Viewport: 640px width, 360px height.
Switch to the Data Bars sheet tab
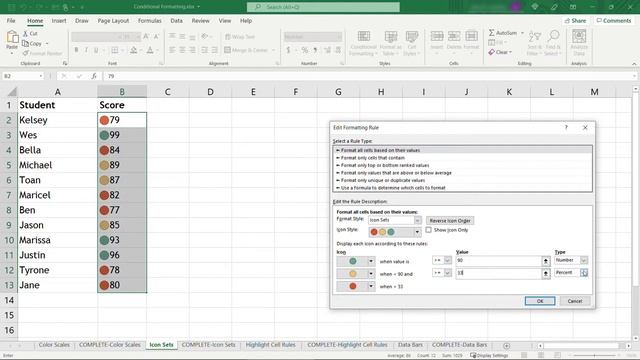410,345
